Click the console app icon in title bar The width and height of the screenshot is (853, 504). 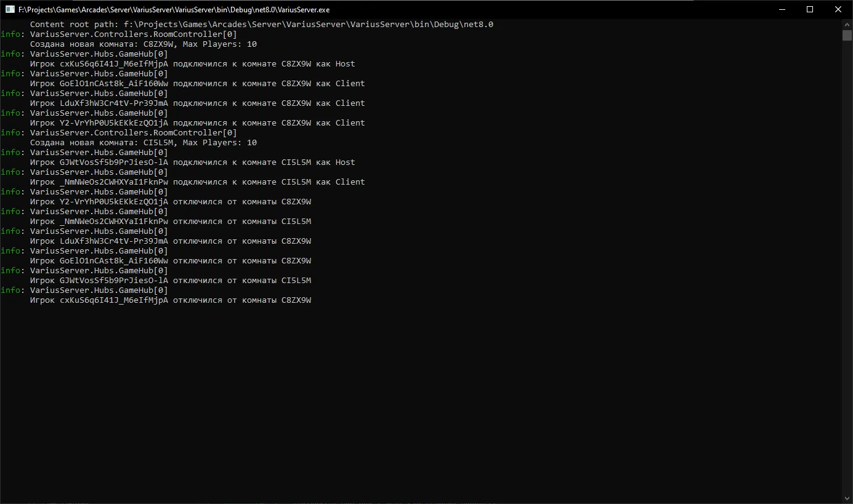[x=10, y=9]
